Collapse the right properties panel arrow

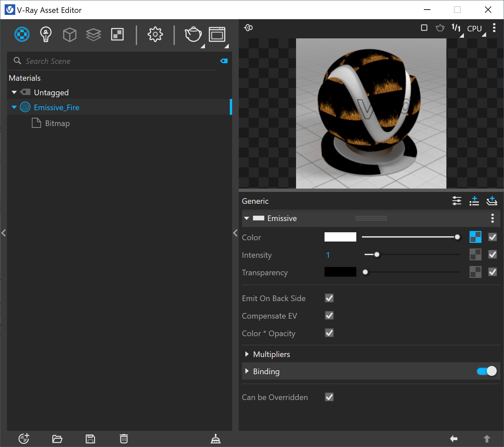[x=235, y=233]
